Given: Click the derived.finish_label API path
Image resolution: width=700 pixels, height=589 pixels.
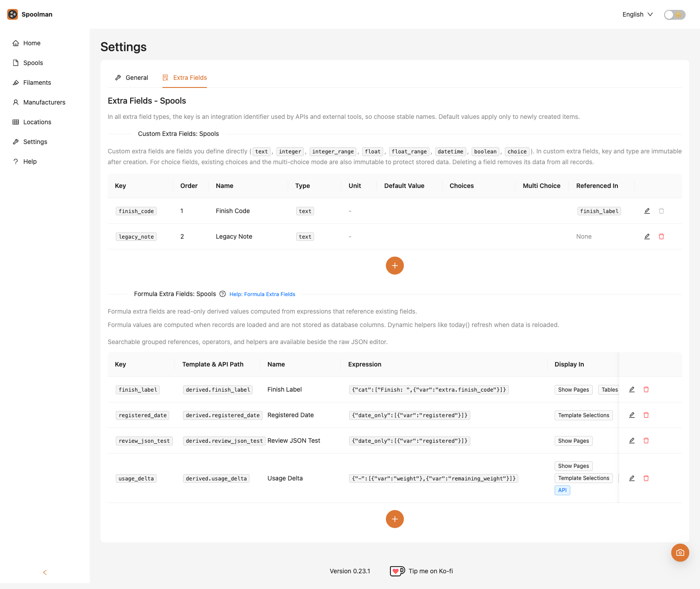Looking at the screenshot, I should 218,390.
